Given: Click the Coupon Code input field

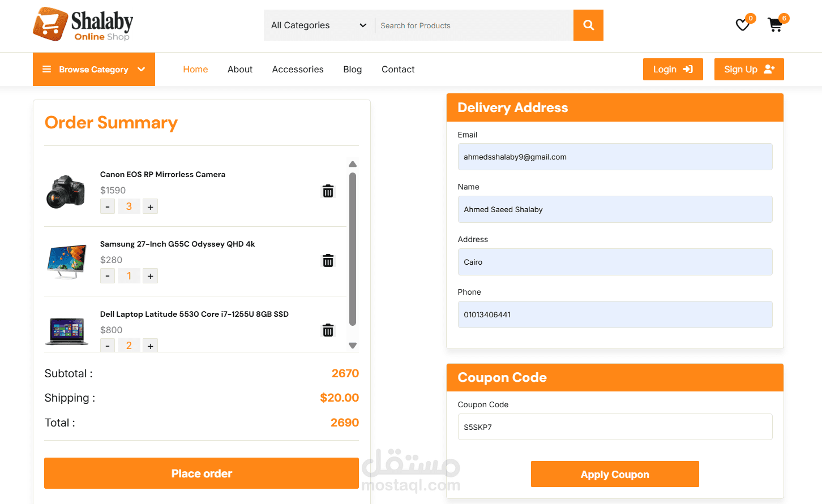Looking at the screenshot, I should click(615, 427).
